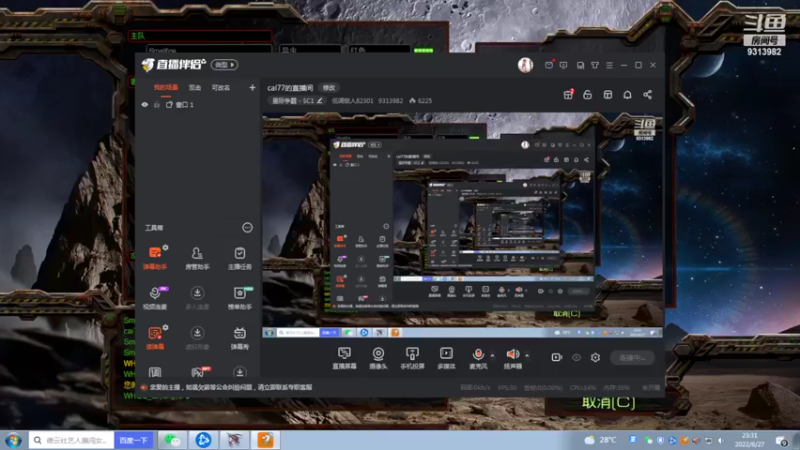
Task: Click the padlock icon in room header
Action: [587, 94]
